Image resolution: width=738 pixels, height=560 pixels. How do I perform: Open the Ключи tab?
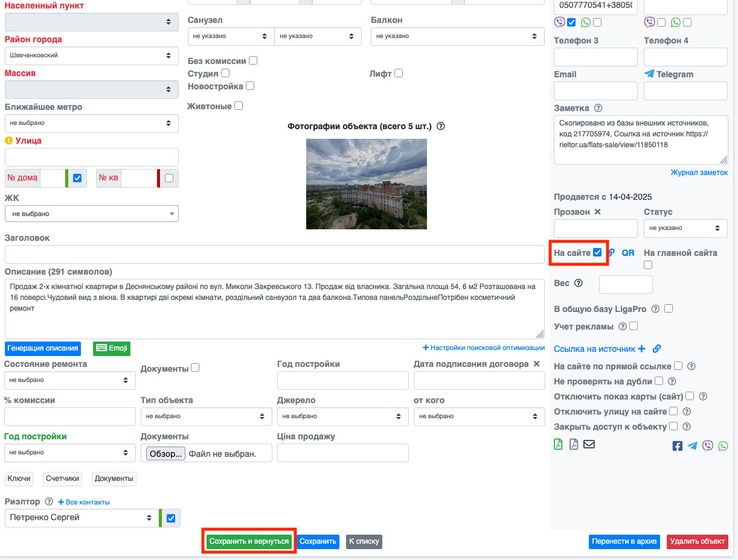point(19,479)
